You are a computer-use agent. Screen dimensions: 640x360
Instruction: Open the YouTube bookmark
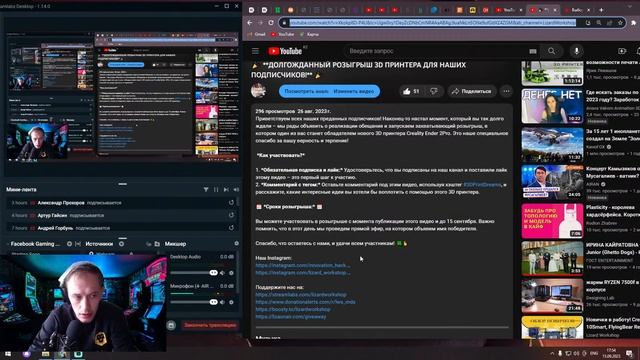tap(283, 34)
